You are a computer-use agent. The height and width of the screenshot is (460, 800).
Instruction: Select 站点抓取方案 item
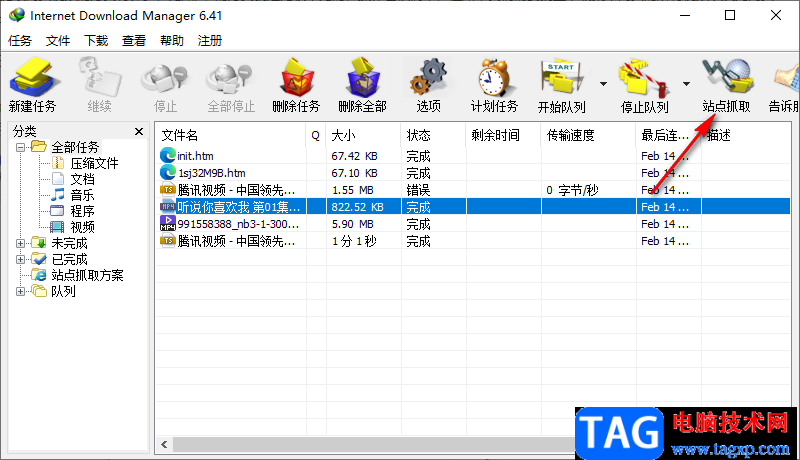pos(87,275)
